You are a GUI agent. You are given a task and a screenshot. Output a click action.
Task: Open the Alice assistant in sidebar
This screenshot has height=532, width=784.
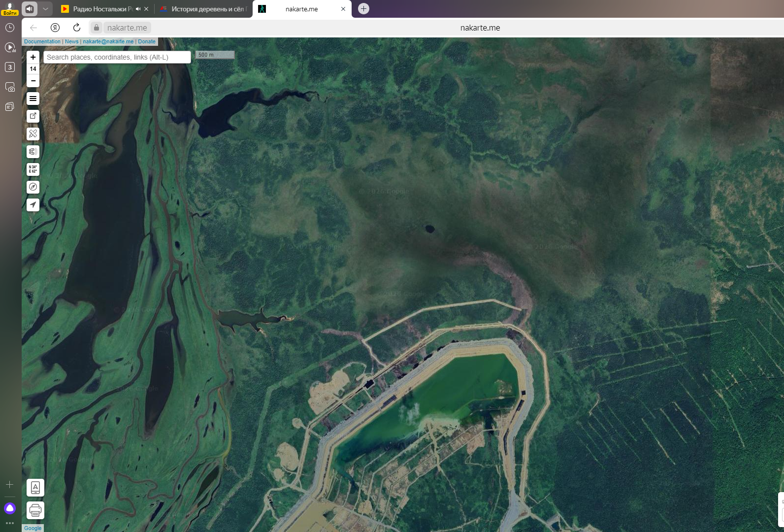click(10, 508)
